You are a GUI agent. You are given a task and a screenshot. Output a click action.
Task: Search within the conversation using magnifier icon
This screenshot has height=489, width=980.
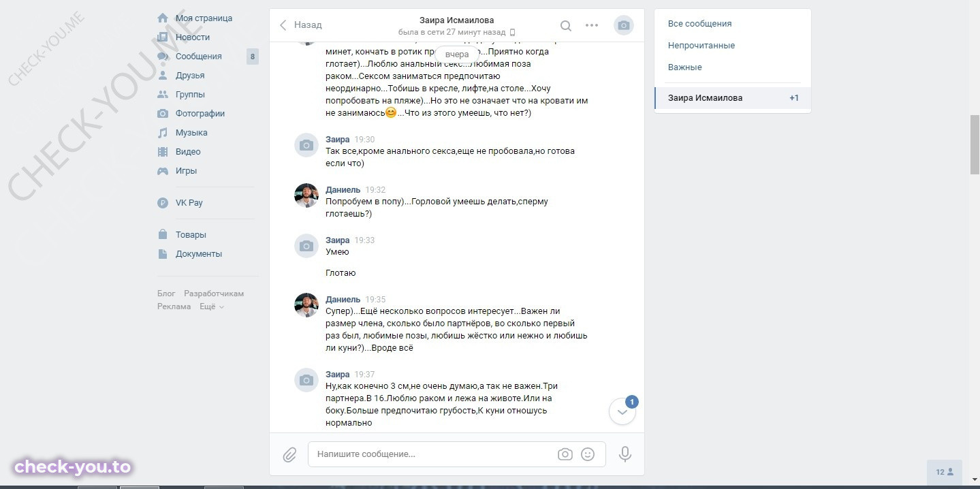click(566, 26)
